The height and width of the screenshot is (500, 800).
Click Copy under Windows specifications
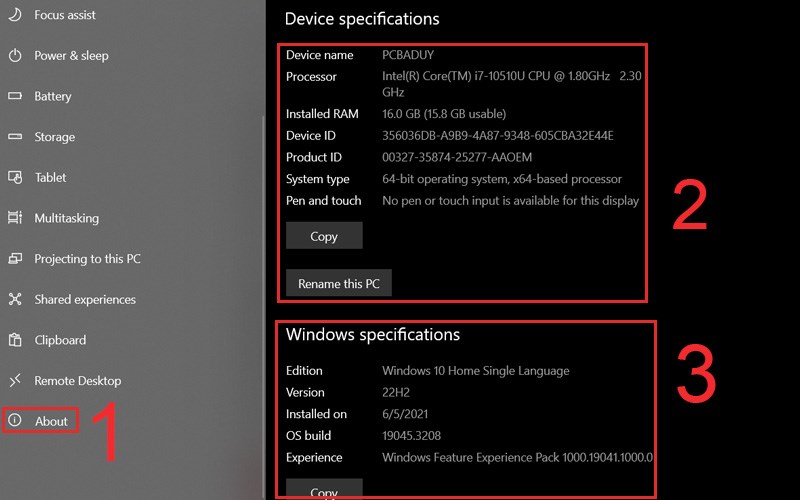coord(324,491)
